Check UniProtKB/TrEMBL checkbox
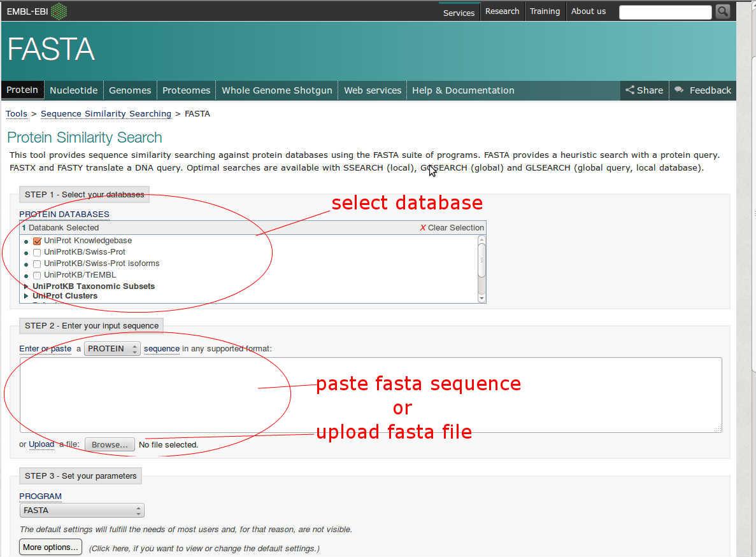 coord(37,276)
